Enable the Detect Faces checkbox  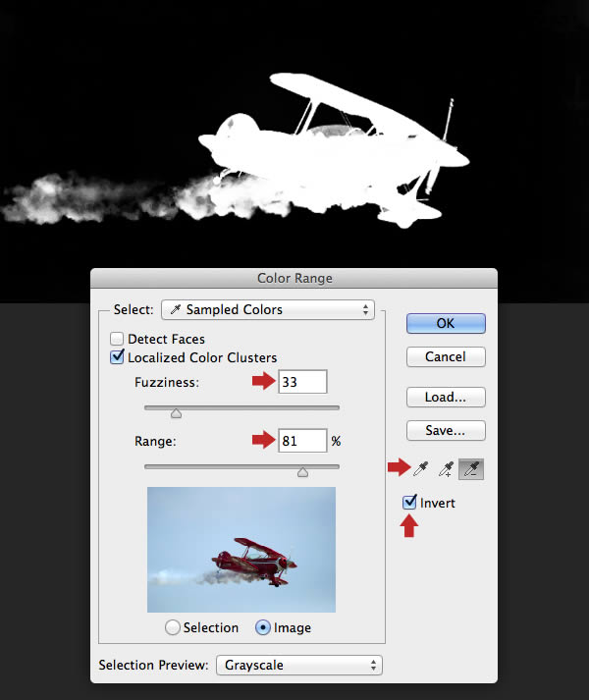(x=117, y=339)
